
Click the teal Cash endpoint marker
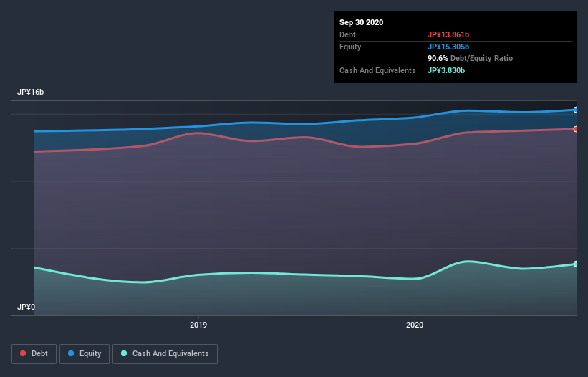click(x=576, y=264)
